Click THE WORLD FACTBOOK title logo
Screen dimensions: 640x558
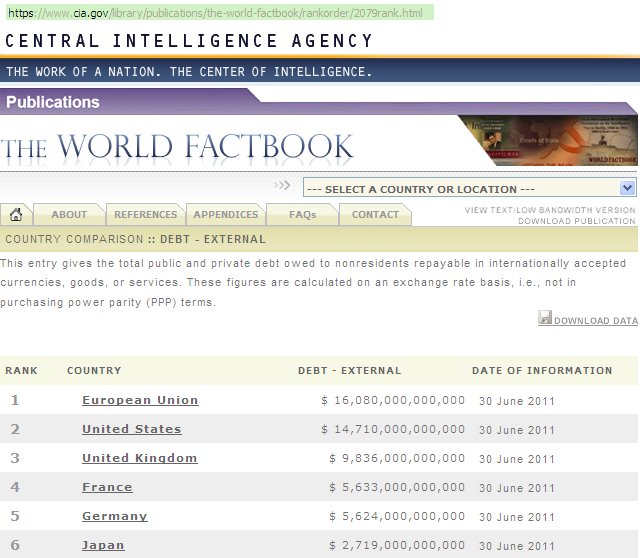tap(176, 146)
